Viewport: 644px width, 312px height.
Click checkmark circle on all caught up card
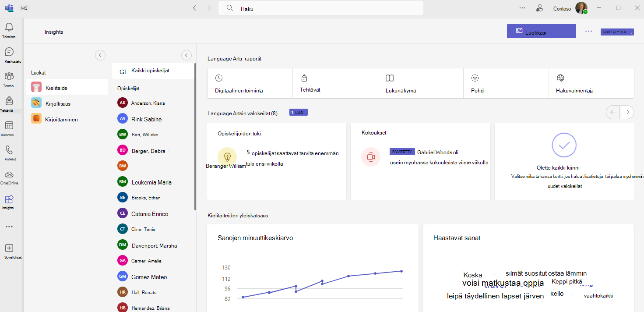564,145
